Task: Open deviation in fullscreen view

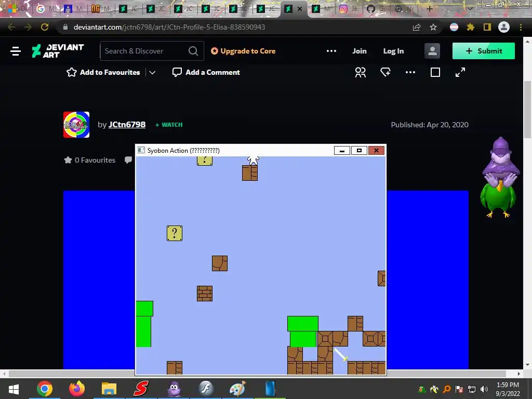Action: pyautogui.click(x=460, y=72)
